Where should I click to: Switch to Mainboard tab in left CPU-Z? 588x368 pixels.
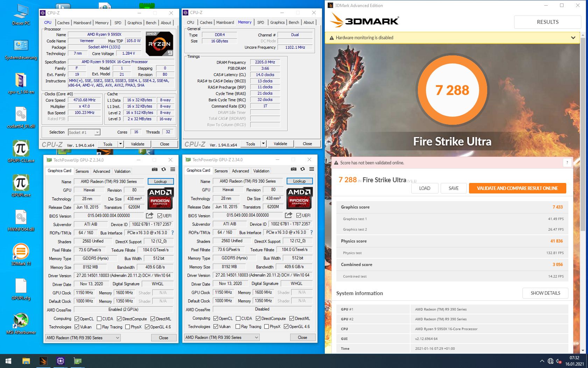pos(82,23)
